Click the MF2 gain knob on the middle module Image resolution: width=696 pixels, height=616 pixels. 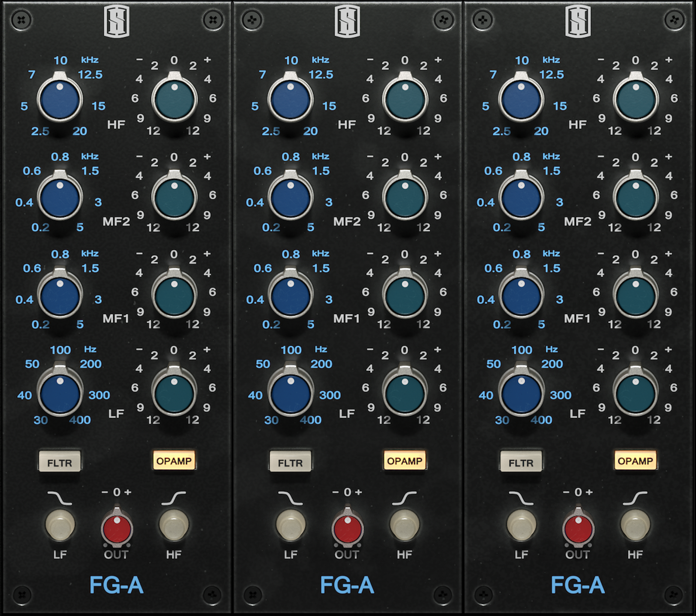[405, 197]
